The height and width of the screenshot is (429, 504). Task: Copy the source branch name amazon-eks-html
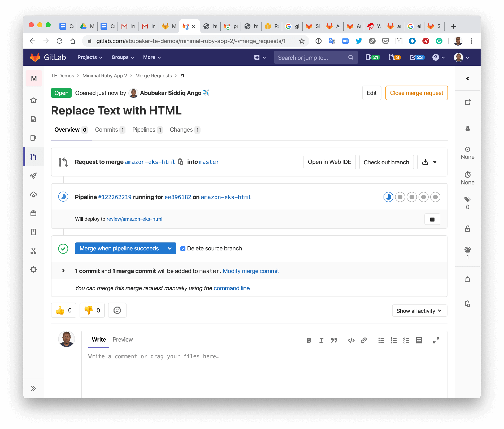click(x=180, y=162)
